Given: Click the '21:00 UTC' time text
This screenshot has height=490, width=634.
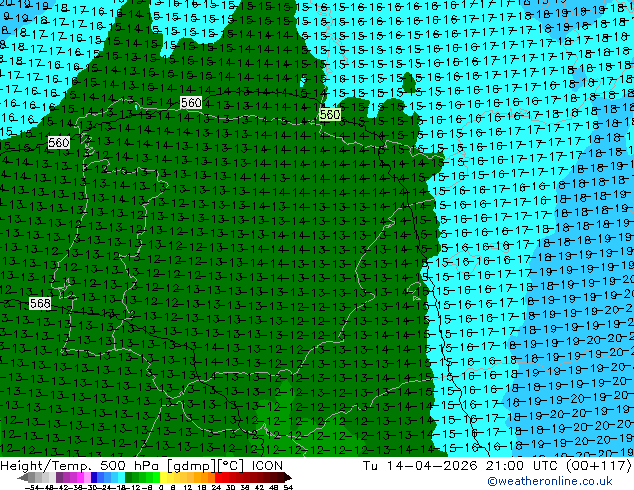Looking at the screenshot, I should coord(523,466).
